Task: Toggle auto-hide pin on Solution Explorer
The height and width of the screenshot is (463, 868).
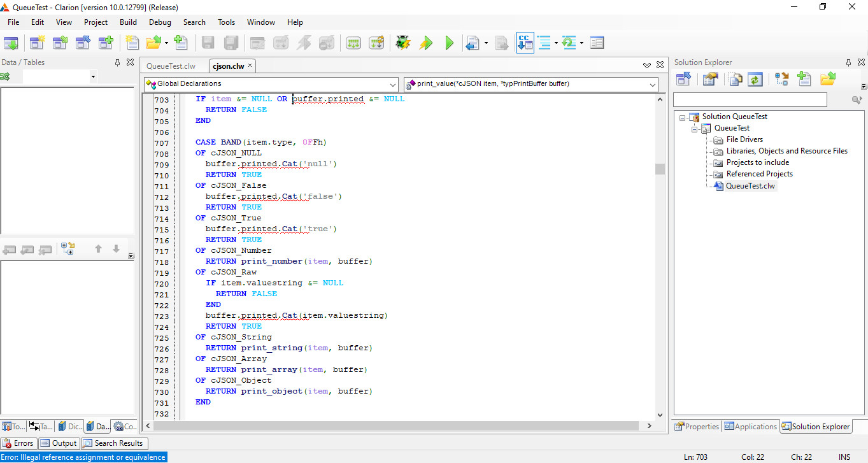Action: pos(848,62)
